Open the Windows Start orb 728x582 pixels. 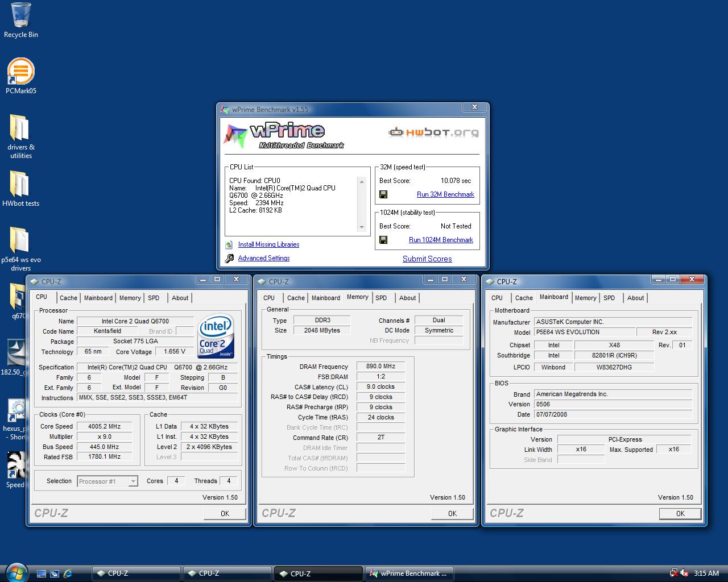click(15, 572)
